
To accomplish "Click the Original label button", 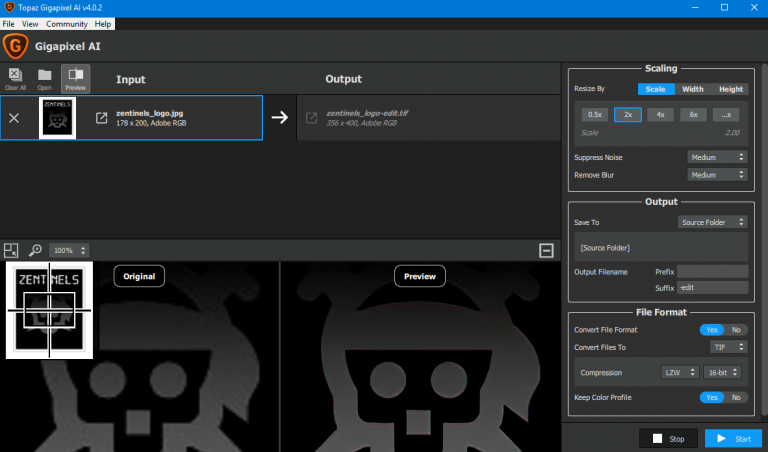I will click(x=139, y=276).
